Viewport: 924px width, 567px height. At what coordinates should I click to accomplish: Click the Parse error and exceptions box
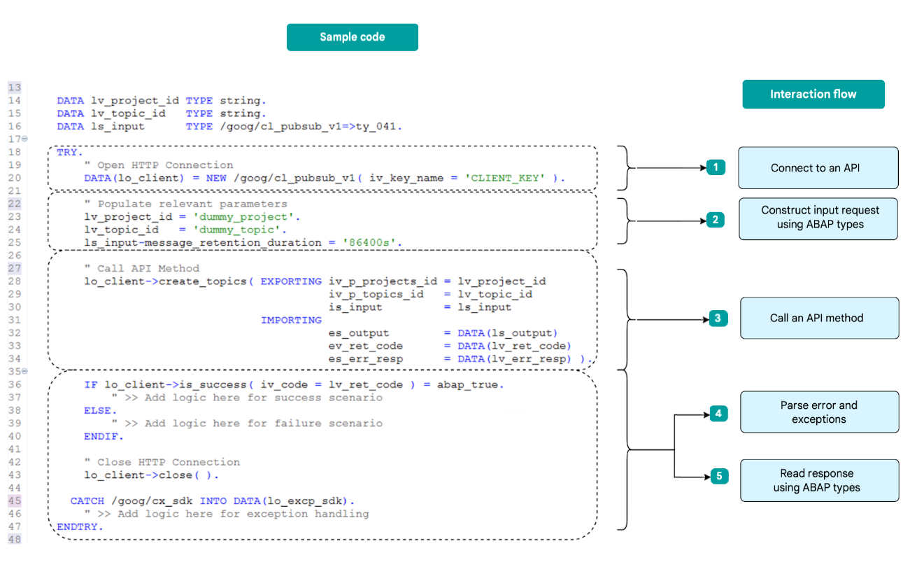(x=818, y=412)
